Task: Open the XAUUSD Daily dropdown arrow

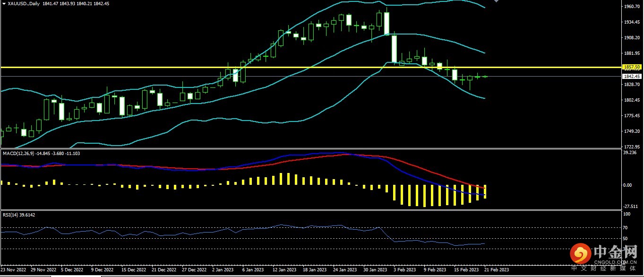Action: (4, 3)
